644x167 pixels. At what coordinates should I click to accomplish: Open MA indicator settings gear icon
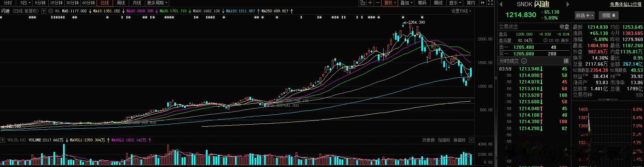51,11
